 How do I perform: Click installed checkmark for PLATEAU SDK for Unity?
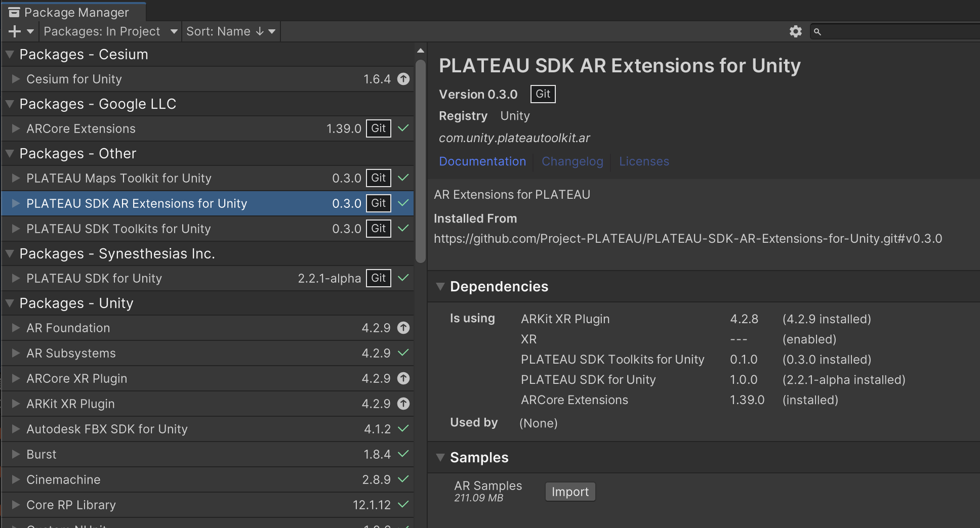[x=403, y=278]
